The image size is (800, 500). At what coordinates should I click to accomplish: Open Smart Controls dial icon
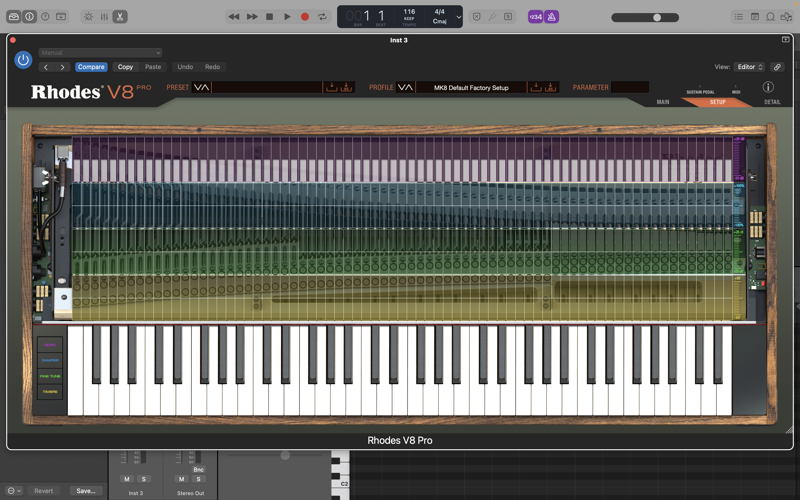tap(89, 17)
